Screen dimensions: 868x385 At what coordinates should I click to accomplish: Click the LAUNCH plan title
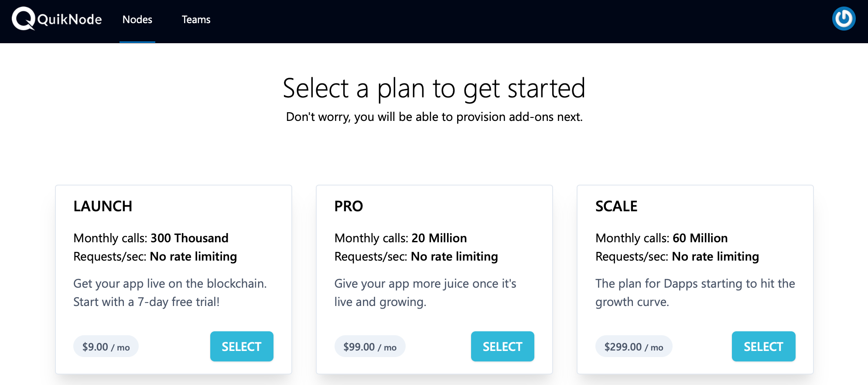(x=103, y=206)
